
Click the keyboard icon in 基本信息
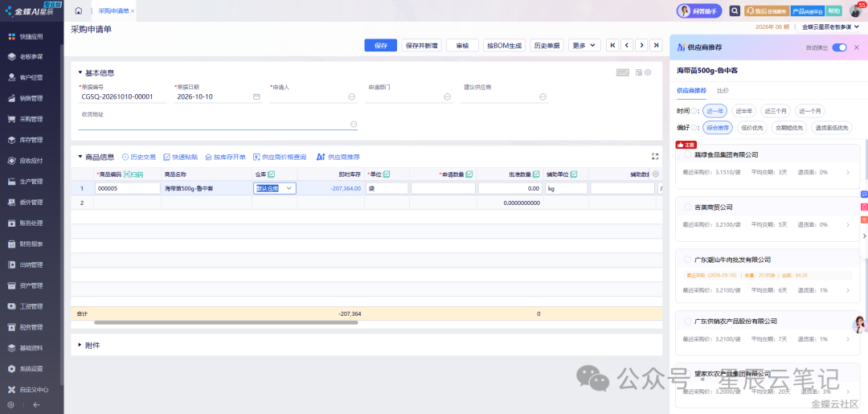(x=623, y=72)
